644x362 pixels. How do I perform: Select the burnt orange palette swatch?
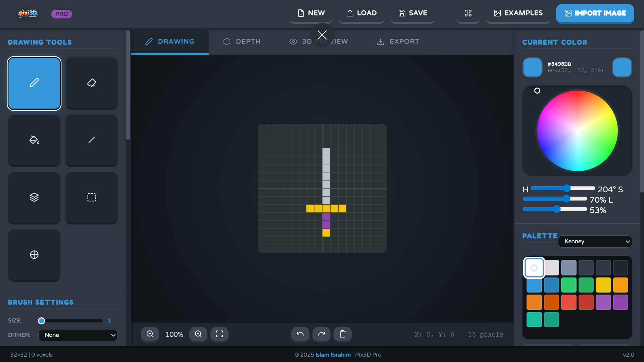tap(552, 302)
